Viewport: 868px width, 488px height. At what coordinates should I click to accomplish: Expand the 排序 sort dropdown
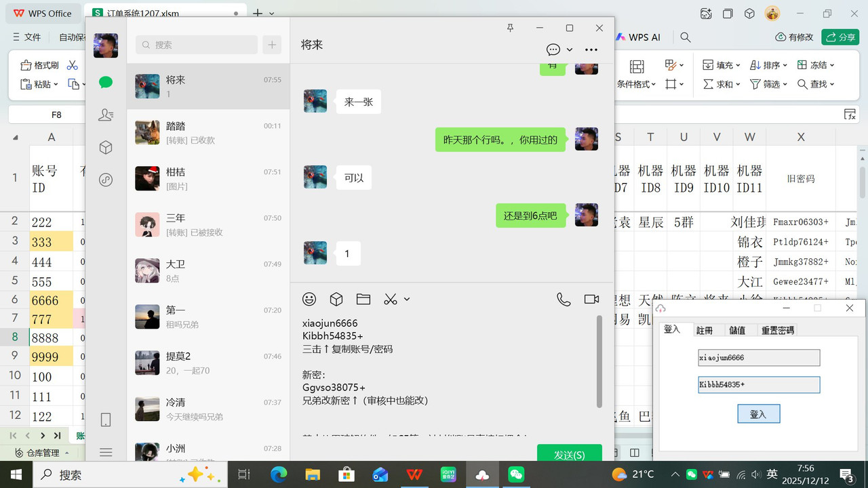(x=785, y=65)
